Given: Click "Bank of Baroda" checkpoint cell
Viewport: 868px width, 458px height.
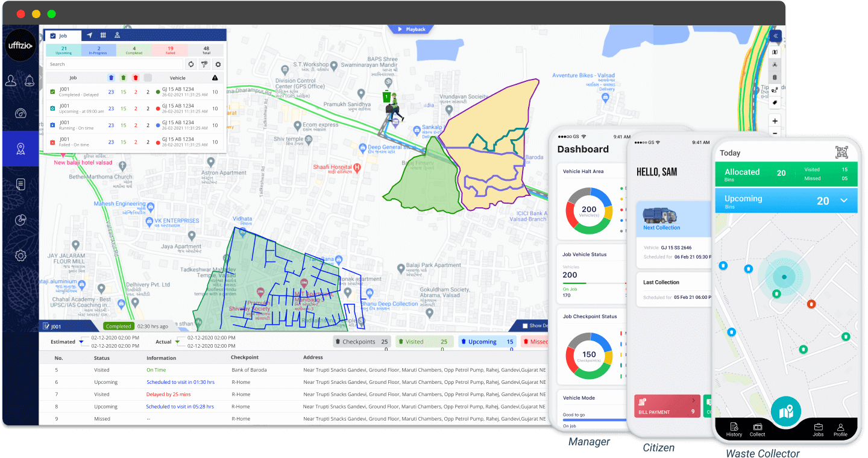Looking at the screenshot, I should coord(249,370).
